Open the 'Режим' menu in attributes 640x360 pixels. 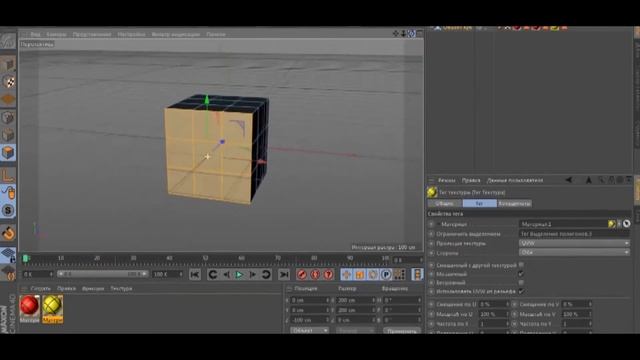click(447, 180)
